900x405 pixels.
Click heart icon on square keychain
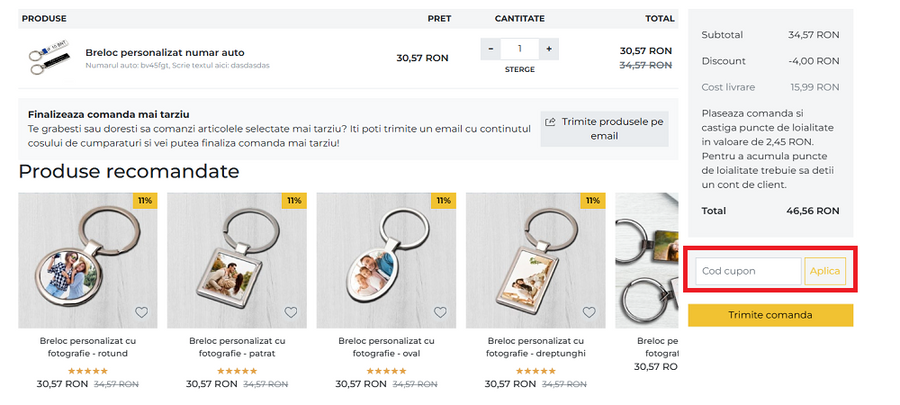290,312
